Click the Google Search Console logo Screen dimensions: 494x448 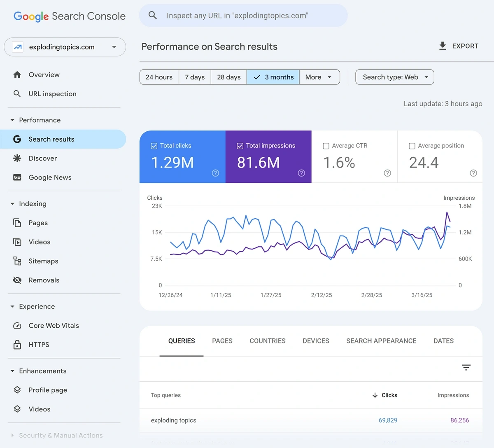[x=70, y=16]
